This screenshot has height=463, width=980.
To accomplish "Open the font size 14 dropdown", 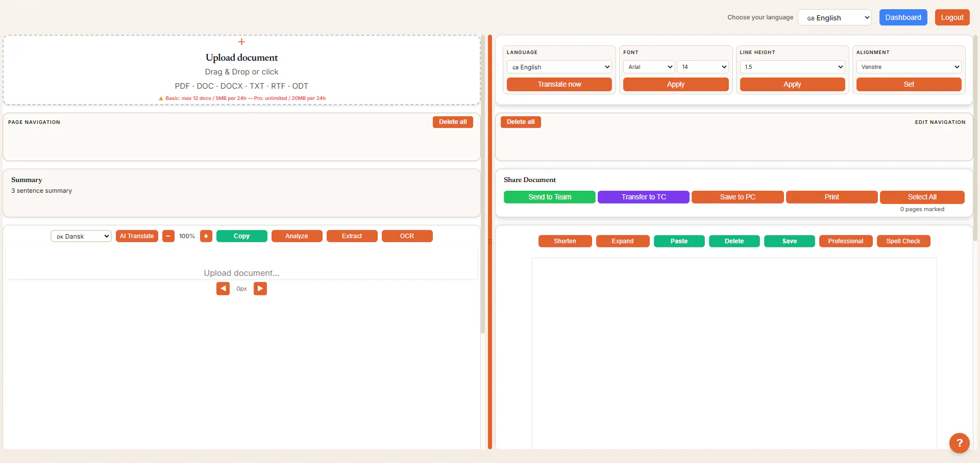I will 703,67.
